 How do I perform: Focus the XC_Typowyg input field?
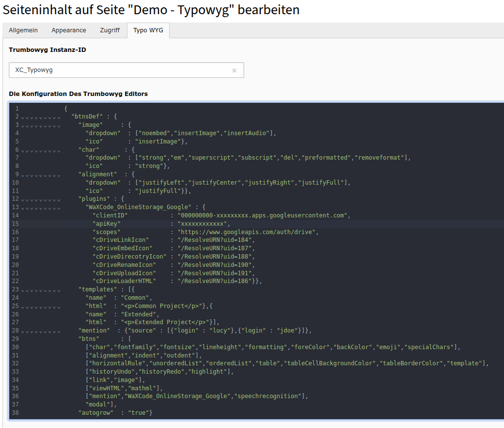tap(126, 70)
